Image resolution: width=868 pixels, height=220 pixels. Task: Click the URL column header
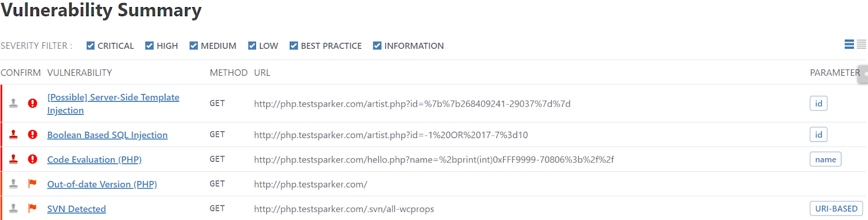coord(262,73)
